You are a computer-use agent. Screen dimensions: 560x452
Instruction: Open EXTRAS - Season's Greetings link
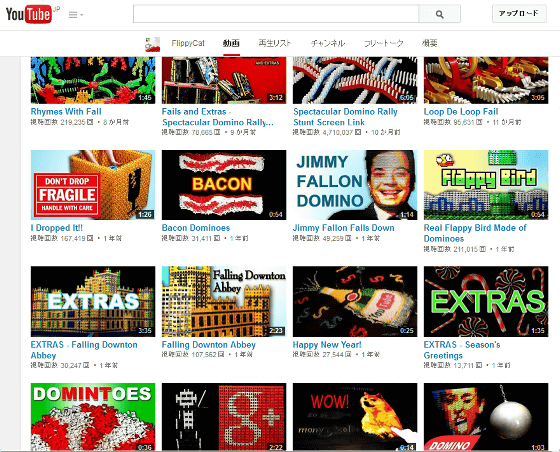tap(462, 350)
